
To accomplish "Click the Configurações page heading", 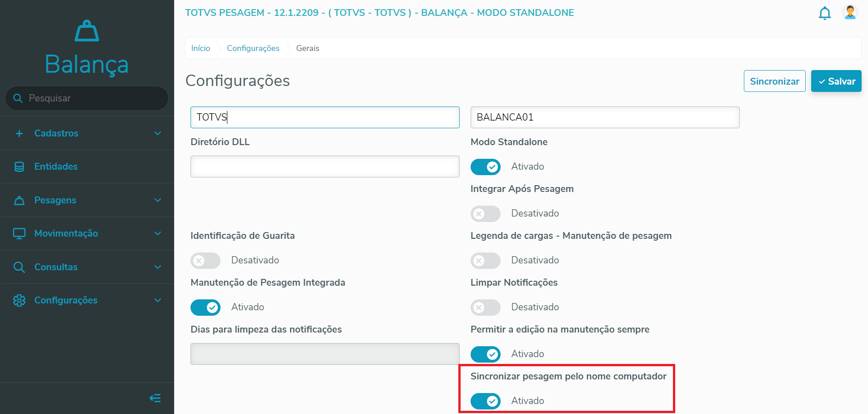I will tap(238, 81).
